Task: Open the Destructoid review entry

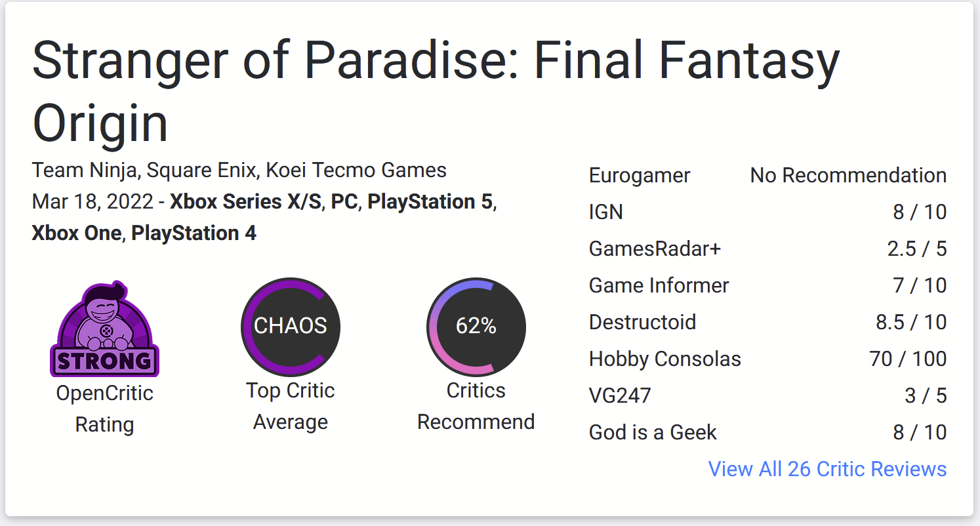Action: [768, 323]
